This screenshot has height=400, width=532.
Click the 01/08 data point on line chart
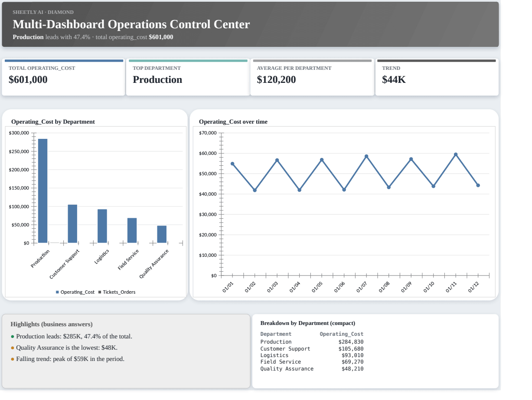pyautogui.click(x=388, y=187)
